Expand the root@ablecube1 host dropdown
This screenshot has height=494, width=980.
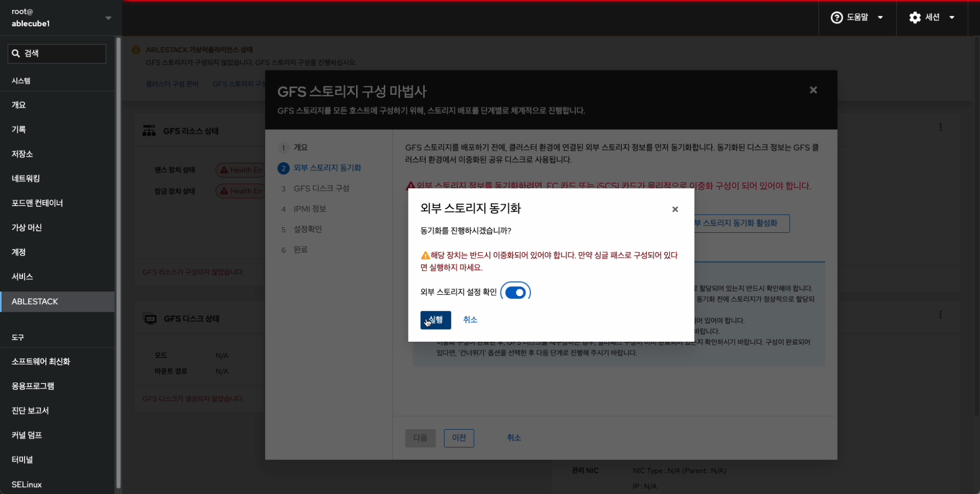[108, 18]
